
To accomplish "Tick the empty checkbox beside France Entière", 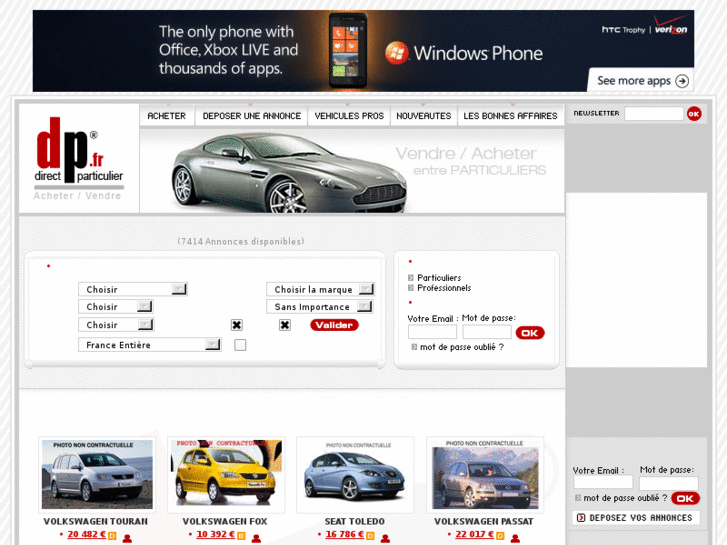I will pyautogui.click(x=240, y=345).
